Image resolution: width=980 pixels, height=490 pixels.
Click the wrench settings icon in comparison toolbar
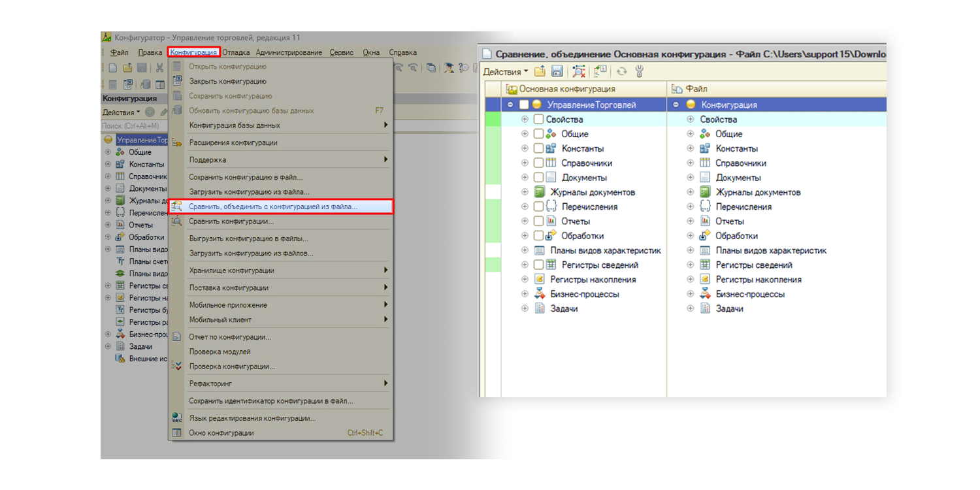pos(640,72)
